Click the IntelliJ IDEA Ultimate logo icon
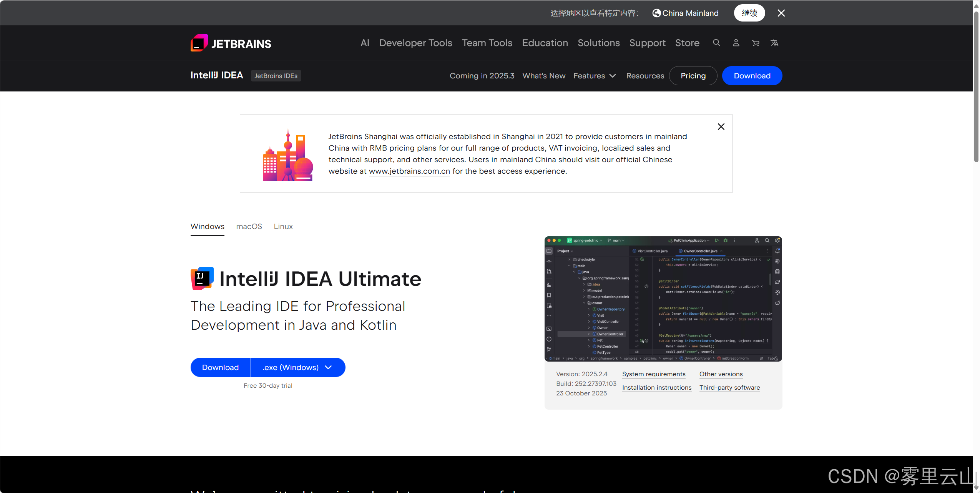The height and width of the screenshot is (493, 980). [x=202, y=279]
